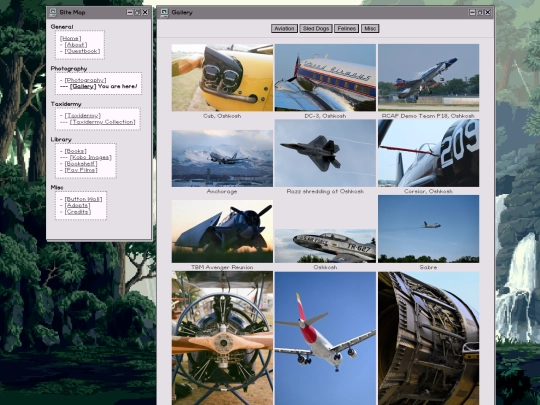
Task: Open the Taxidermy link
Action: [83, 116]
